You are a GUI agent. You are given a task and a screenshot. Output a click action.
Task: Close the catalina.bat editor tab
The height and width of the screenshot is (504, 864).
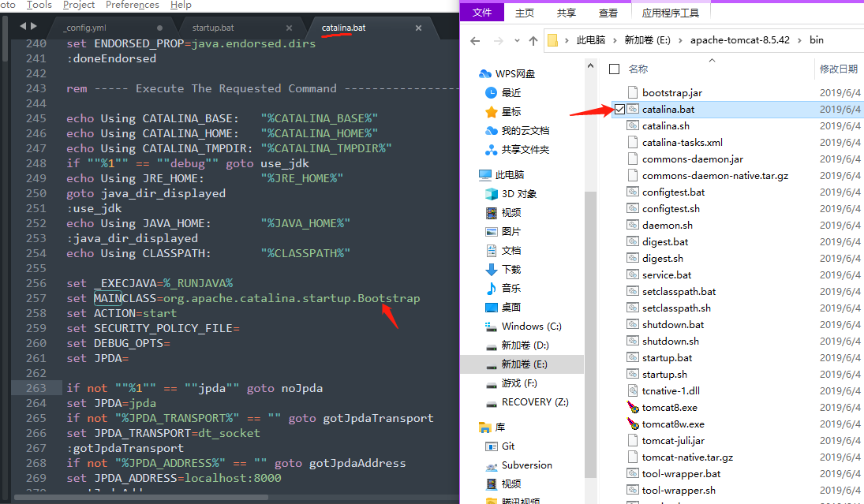pyautogui.click(x=418, y=28)
